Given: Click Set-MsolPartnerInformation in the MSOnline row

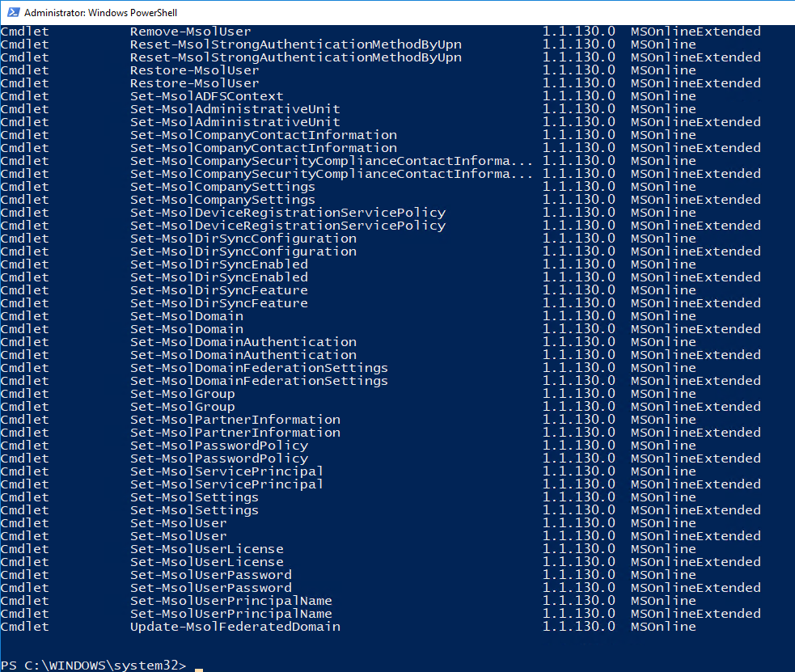Looking at the screenshot, I should [x=235, y=420].
